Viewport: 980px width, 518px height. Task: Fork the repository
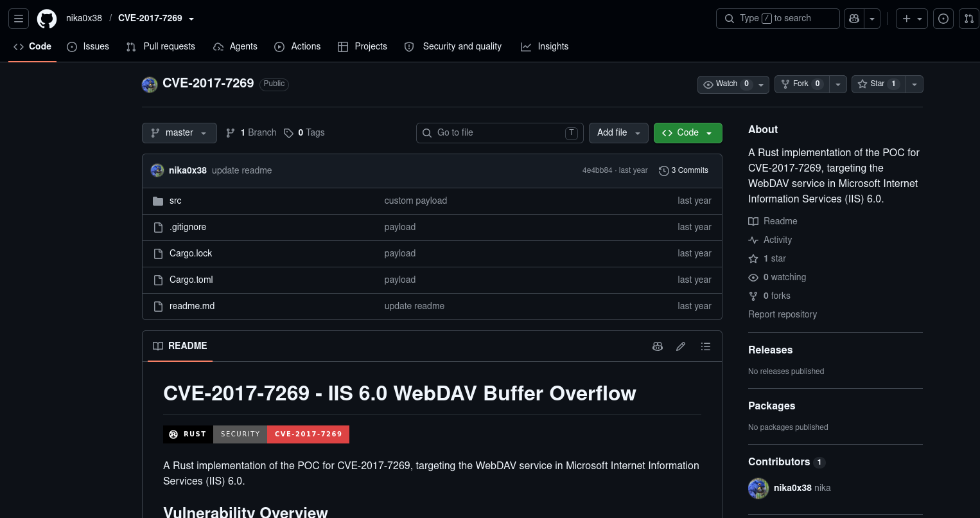(801, 84)
